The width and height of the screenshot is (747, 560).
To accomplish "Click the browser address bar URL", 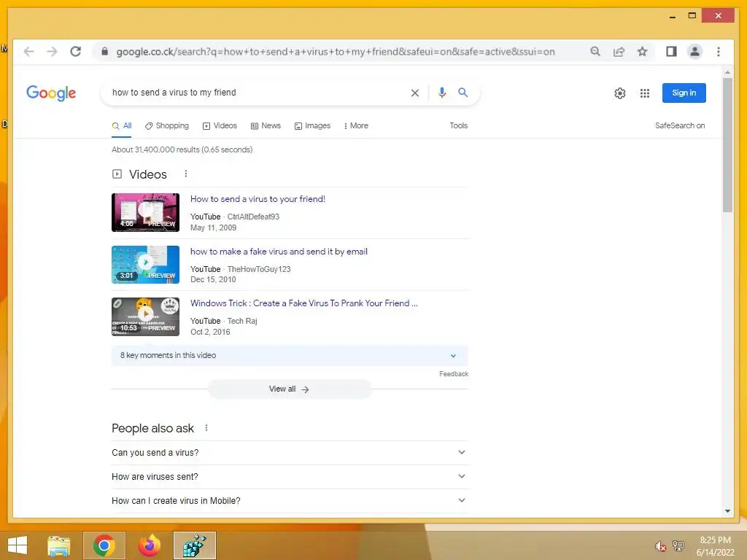I will pos(336,52).
